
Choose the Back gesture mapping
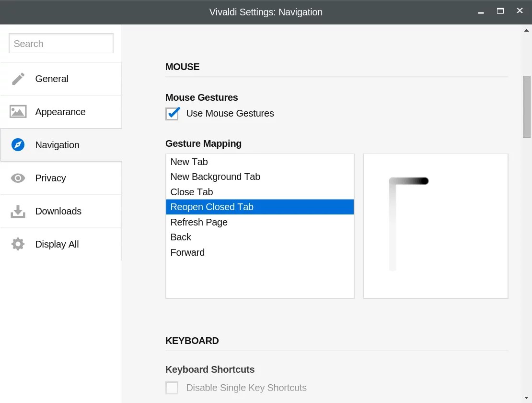[x=181, y=237]
